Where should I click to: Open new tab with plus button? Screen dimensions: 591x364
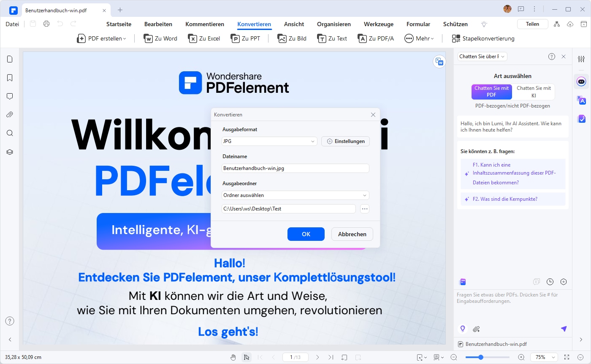click(x=120, y=10)
